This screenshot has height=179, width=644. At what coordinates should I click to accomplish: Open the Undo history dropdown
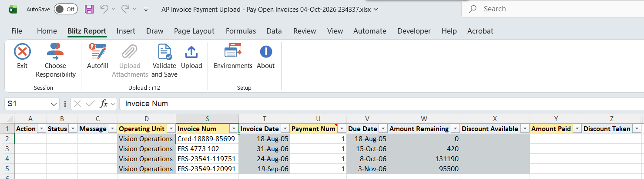tap(114, 9)
